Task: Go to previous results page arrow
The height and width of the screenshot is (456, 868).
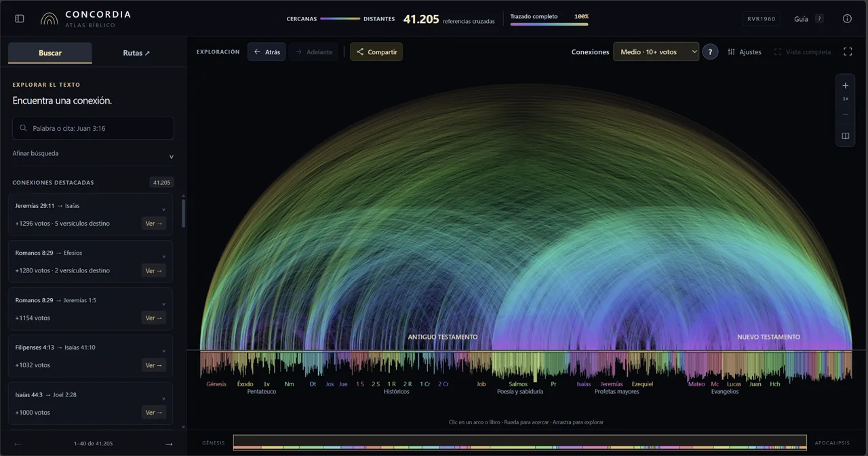Action: (x=18, y=444)
